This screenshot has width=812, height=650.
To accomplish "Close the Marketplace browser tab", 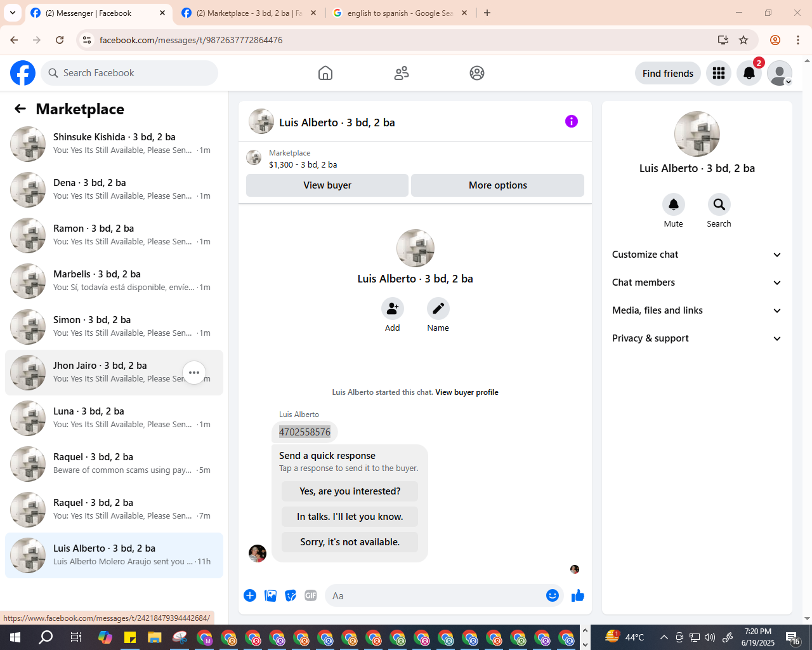I will click(313, 13).
